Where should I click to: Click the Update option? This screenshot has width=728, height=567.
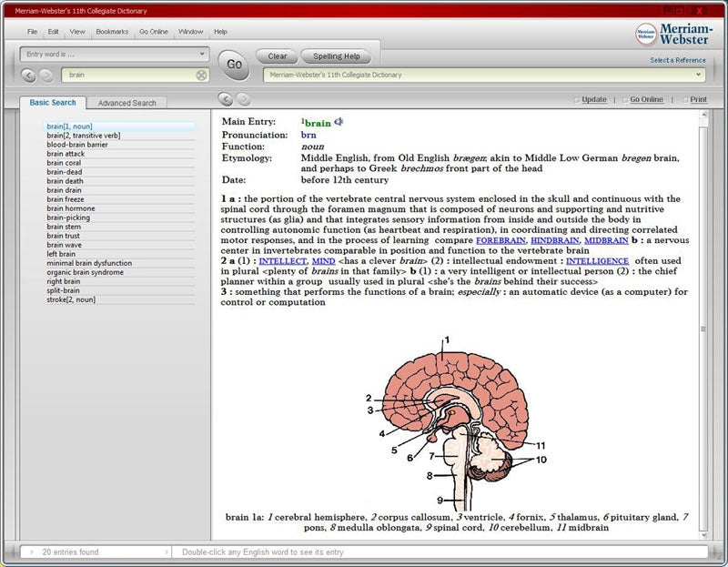point(593,99)
